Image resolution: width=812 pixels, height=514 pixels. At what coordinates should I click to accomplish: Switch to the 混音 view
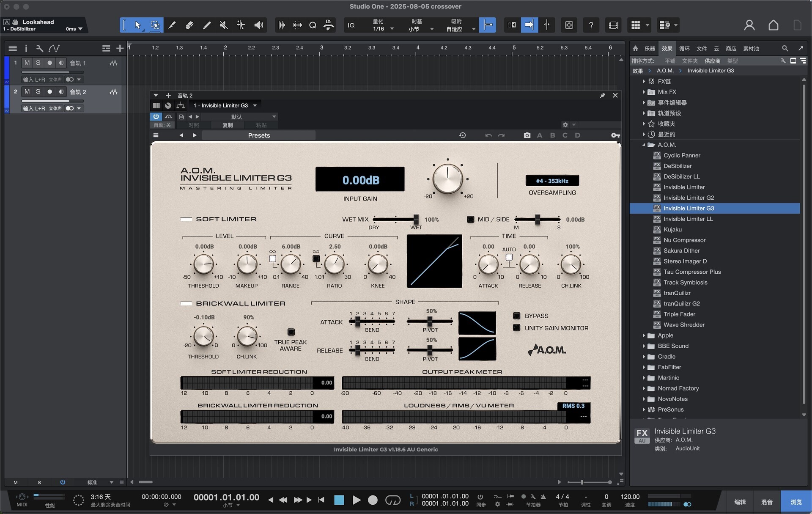[x=768, y=502]
